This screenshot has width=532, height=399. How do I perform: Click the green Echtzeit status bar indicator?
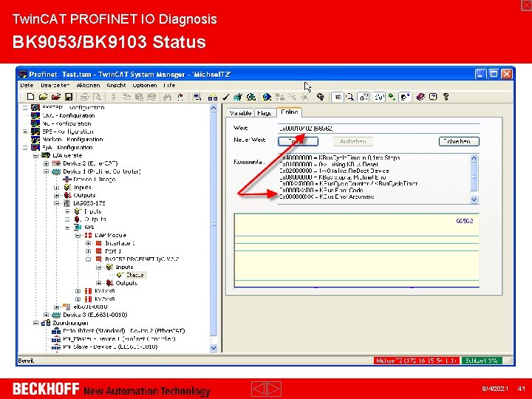[x=482, y=361]
